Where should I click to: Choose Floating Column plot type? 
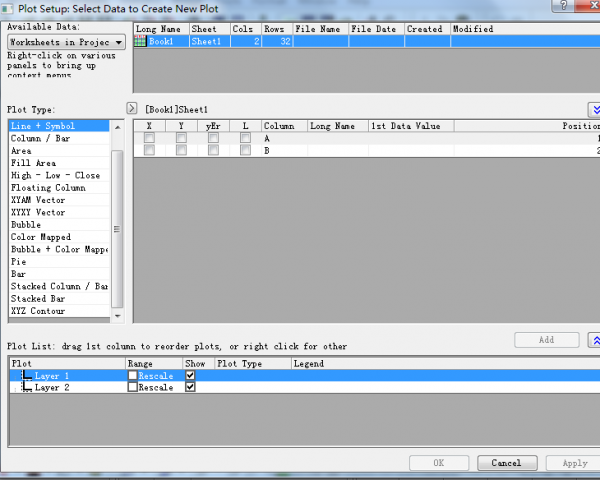(x=48, y=187)
